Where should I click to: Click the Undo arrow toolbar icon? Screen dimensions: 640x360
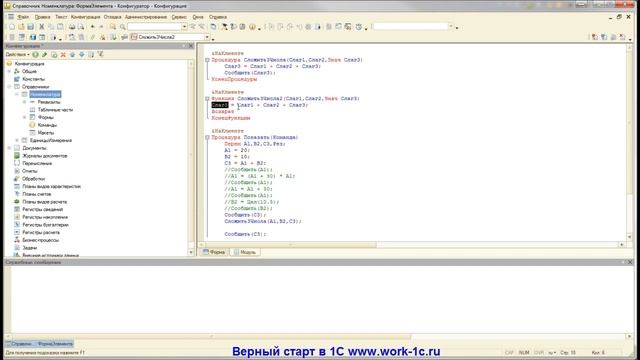pyautogui.click(x=93, y=27)
